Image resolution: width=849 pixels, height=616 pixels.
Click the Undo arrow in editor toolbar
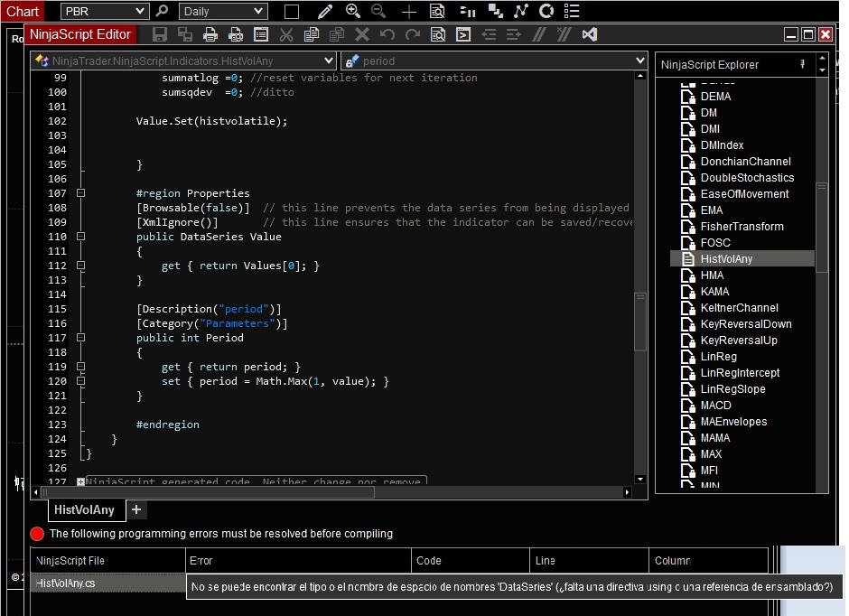387,35
